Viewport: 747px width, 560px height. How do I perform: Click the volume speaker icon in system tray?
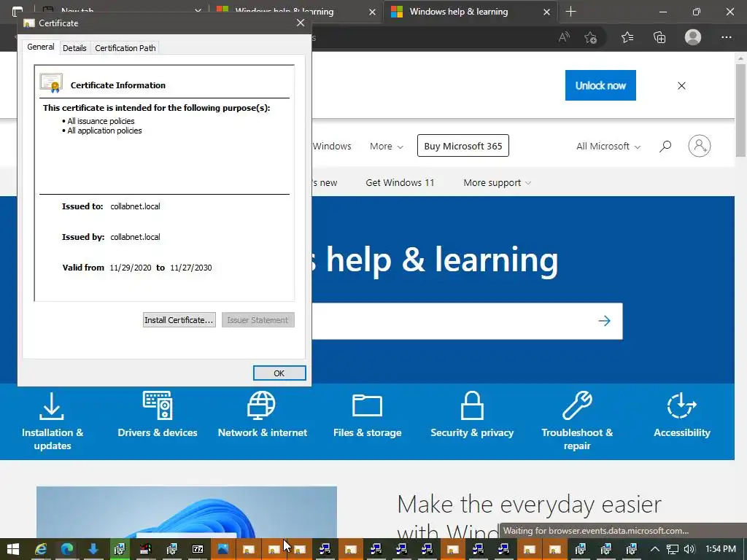coord(689,549)
